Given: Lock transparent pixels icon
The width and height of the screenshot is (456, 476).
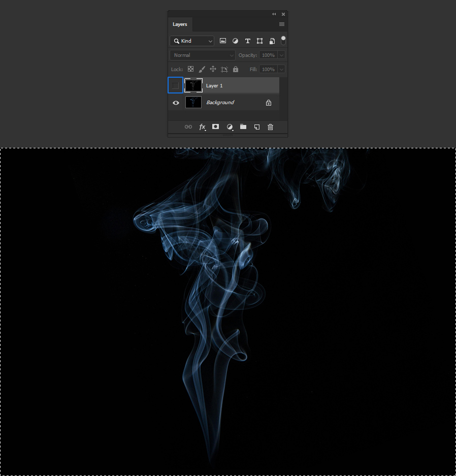Looking at the screenshot, I should coord(190,69).
